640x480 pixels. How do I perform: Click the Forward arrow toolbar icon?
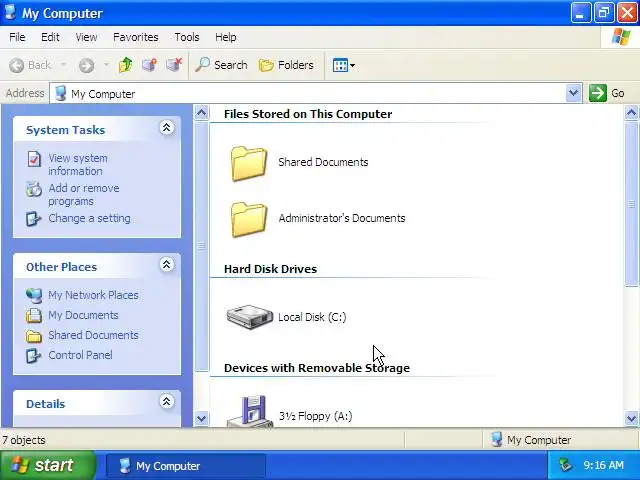pos(87,65)
